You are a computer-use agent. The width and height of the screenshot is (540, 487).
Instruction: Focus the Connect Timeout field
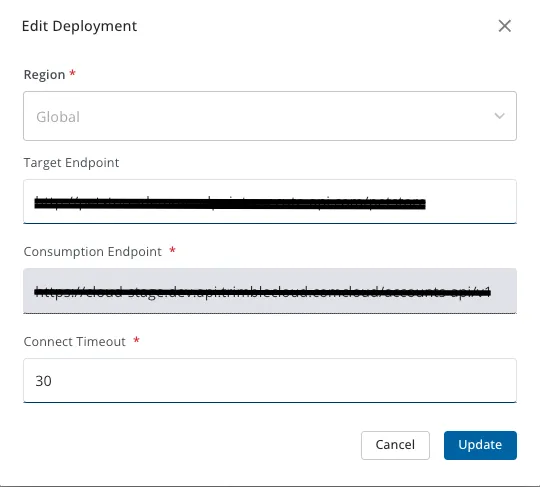270,380
